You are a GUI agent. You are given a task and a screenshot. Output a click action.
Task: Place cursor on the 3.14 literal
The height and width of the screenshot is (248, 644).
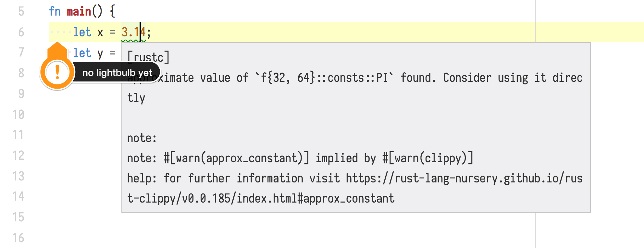pos(133,32)
